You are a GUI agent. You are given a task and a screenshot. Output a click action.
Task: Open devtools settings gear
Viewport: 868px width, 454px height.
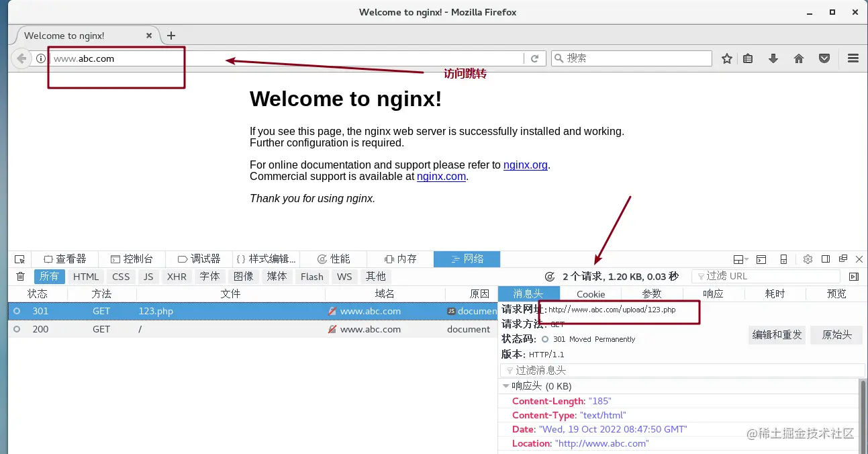point(808,259)
